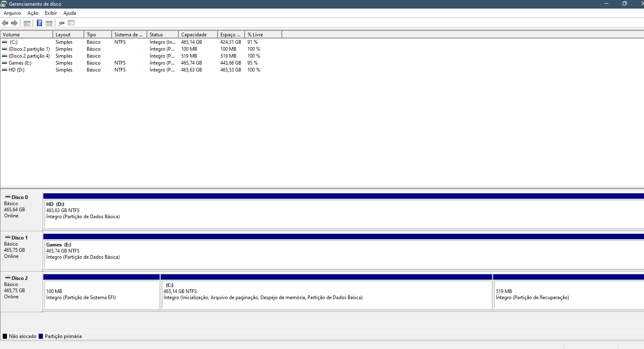
Task: Click the drive icon beside Games (E:) row
Action: 4,63
